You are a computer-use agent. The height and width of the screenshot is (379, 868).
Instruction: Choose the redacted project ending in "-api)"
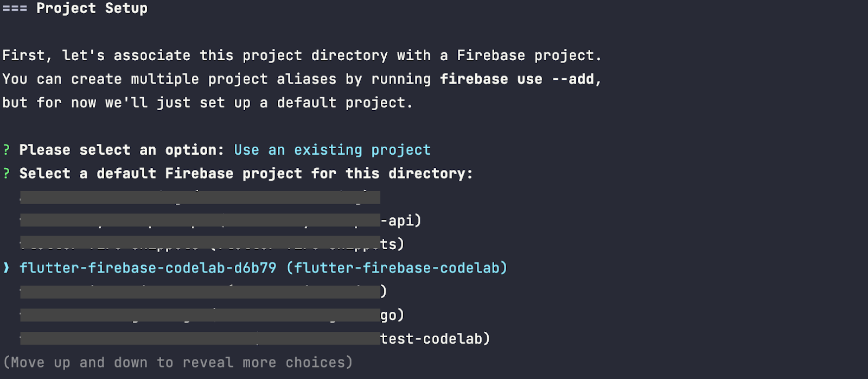tap(220, 220)
